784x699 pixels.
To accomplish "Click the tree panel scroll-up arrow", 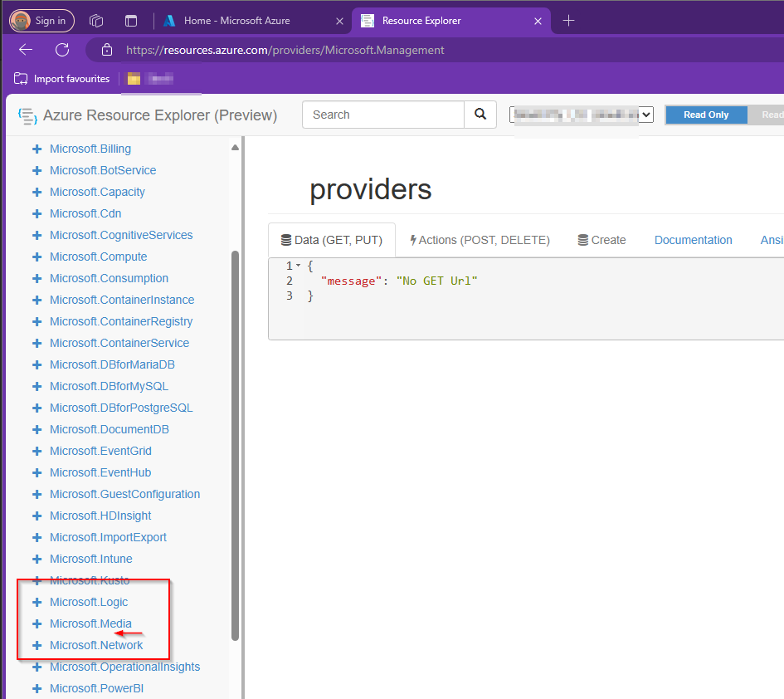I will point(235,148).
